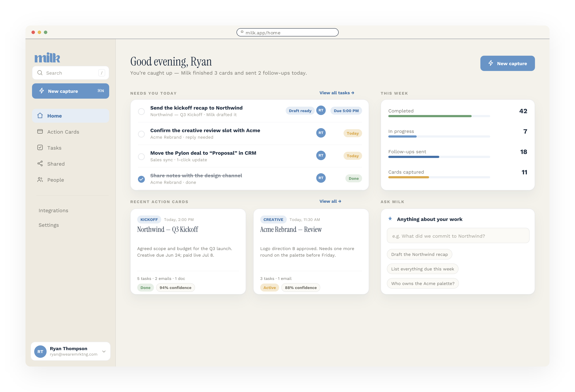Click the Done badge on Share notes task

(354, 178)
